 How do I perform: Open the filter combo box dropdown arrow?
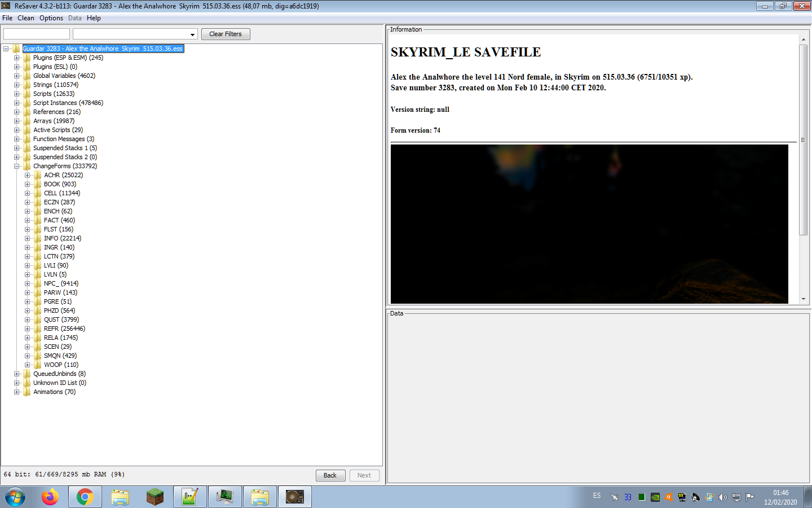click(x=192, y=34)
